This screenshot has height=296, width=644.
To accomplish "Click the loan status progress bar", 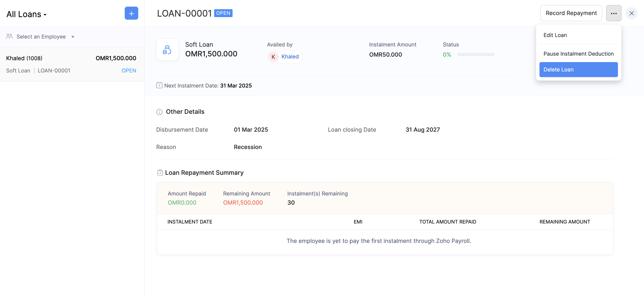I will pos(476,55).
